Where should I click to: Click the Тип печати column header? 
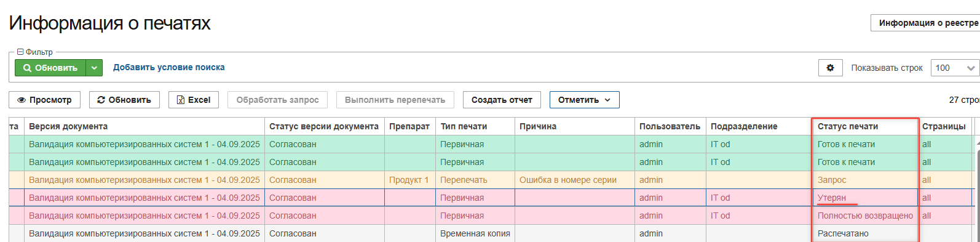point(475,126)
